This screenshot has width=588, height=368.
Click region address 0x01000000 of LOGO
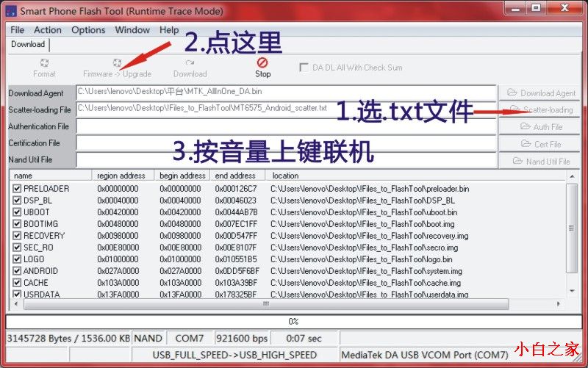(x=118, y=259)
